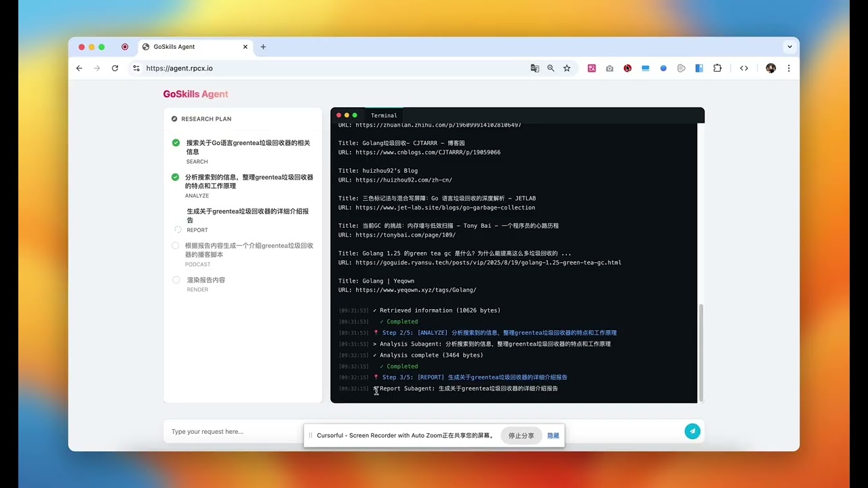Click the completed SEARCH step checkmark

click(176, 143)
